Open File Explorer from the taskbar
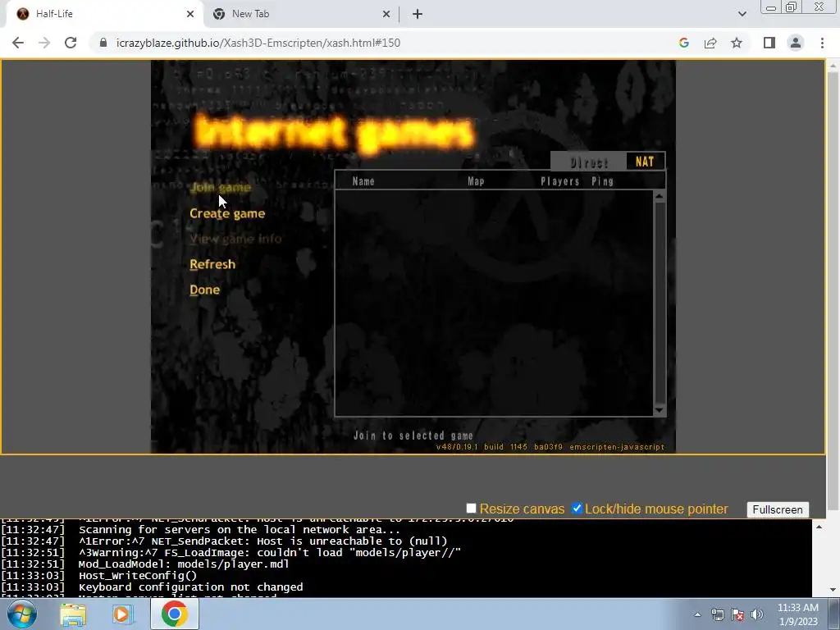840x630 pixels. coord(73,614)
